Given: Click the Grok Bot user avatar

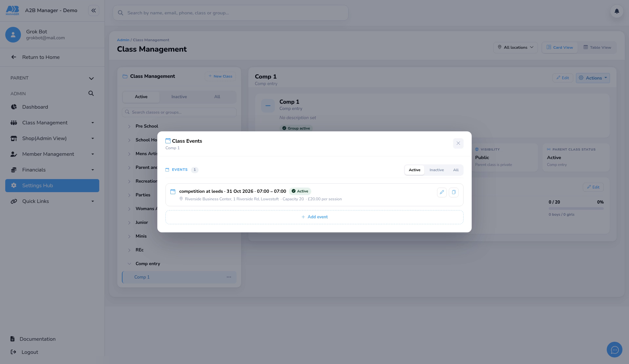Looking at the screenshot, I should coord(13,35).
